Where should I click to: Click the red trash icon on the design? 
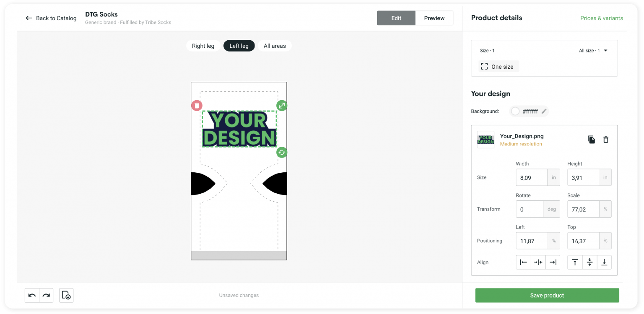coord(197,105)
